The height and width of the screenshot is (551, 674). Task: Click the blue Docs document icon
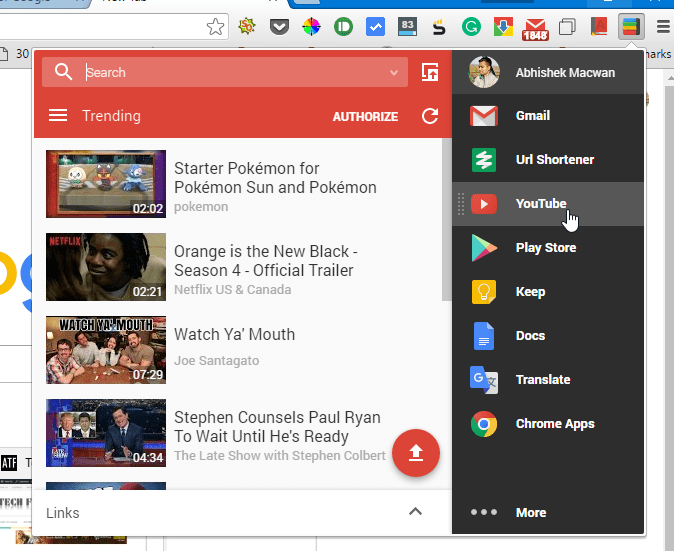[484, 336]
